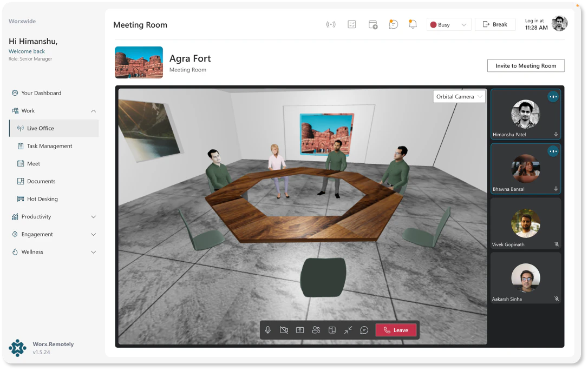
Task: Open the Orbital Camera dropdown
Action: click(x=459, y=96)
